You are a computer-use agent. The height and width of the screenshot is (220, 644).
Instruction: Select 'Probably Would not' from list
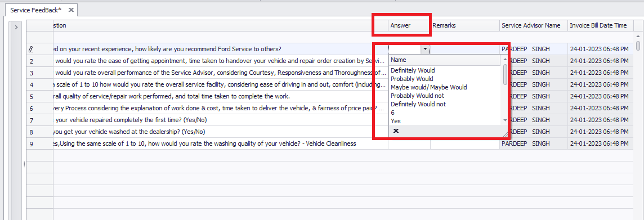pos(417,96)
